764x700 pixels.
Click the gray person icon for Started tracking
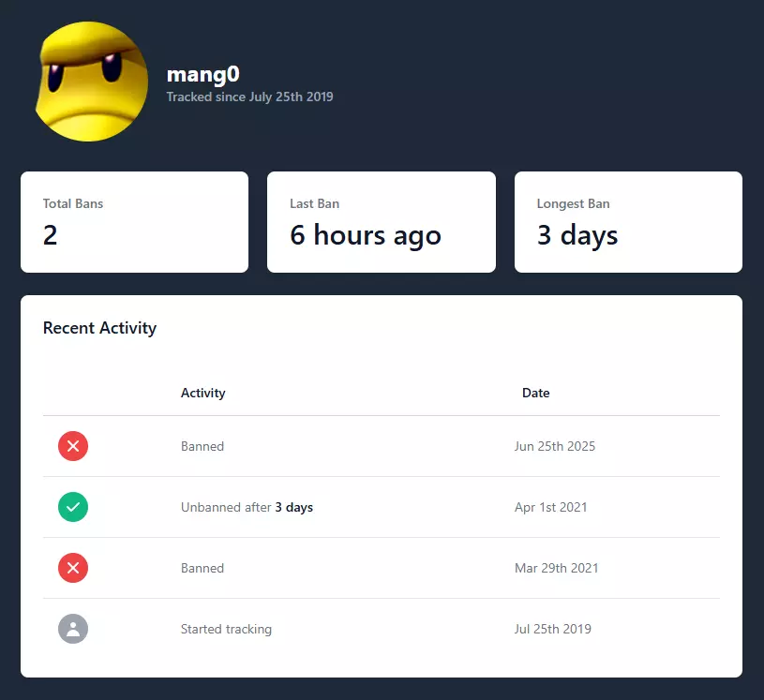[73, 629]
